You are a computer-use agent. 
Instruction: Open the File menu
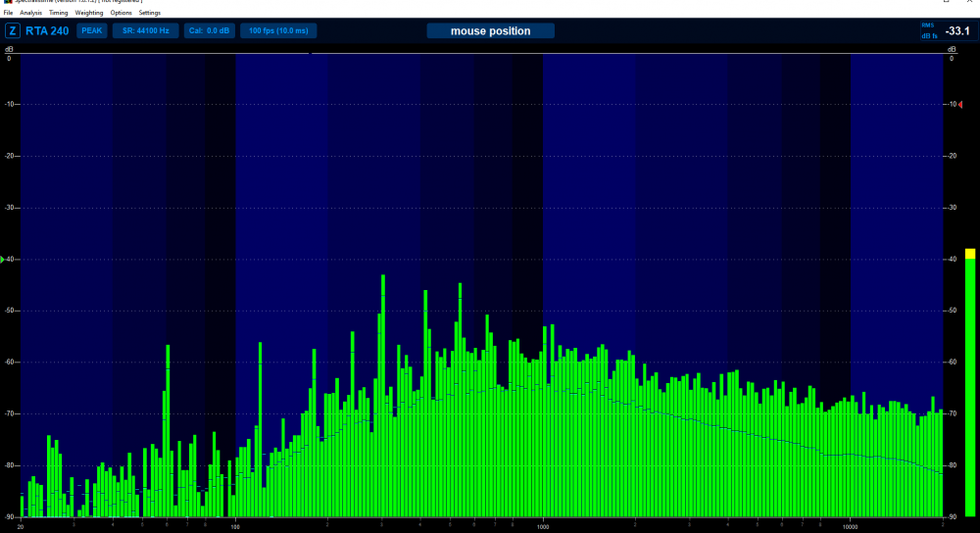tap(8, 13)
